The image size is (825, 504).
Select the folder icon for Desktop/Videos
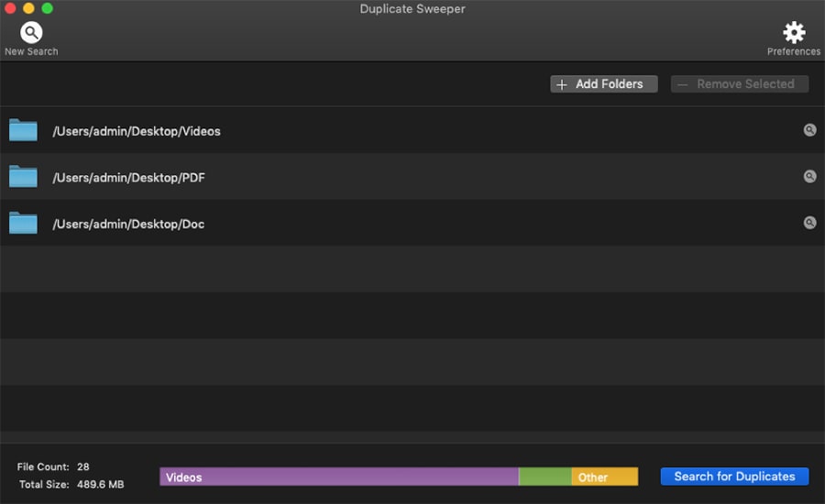pyautogui.click(x=23, y=130)
